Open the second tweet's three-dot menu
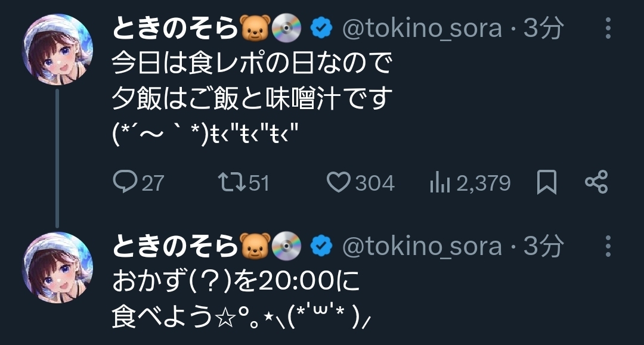This screenshot has height=345, width=644. tap(608, 246)
